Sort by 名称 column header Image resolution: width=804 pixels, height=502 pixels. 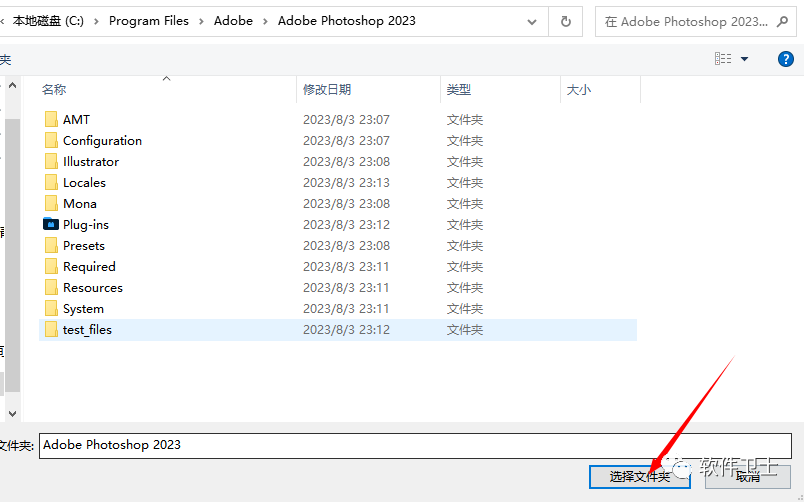pyautogui.click(x=54, y=90)
